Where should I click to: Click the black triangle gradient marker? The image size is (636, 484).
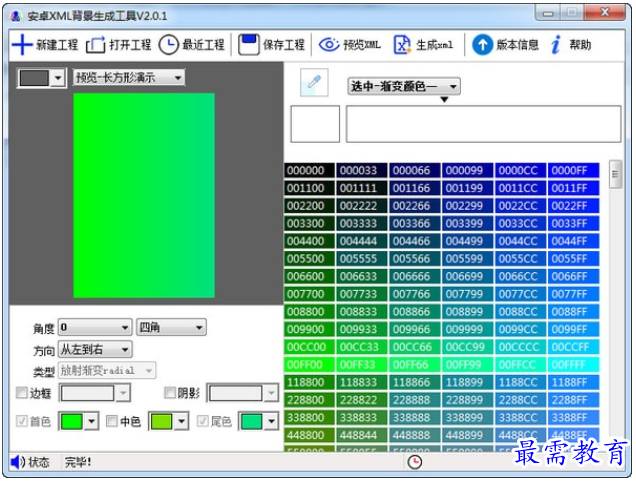click(445, 99)
